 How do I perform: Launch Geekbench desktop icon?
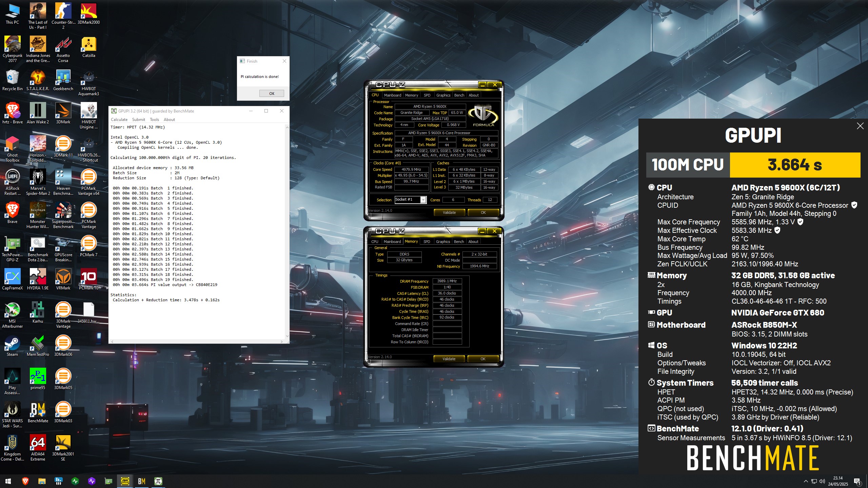pyautogui.click(x=63, y=80)
